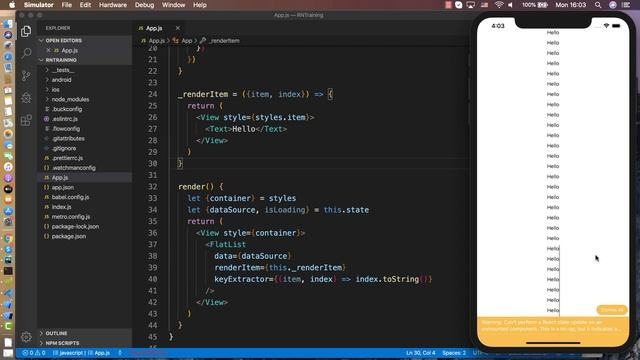The width and height of the screenshot is (640, 360).
Task: Click the date and time in menu bar
Action: tap(570, 5)
